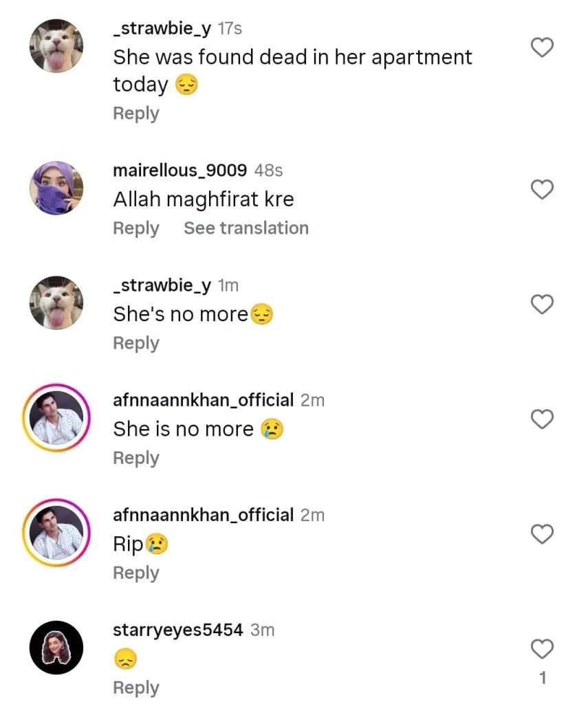Reply to starryeyes5454's comment

(136, 688)
